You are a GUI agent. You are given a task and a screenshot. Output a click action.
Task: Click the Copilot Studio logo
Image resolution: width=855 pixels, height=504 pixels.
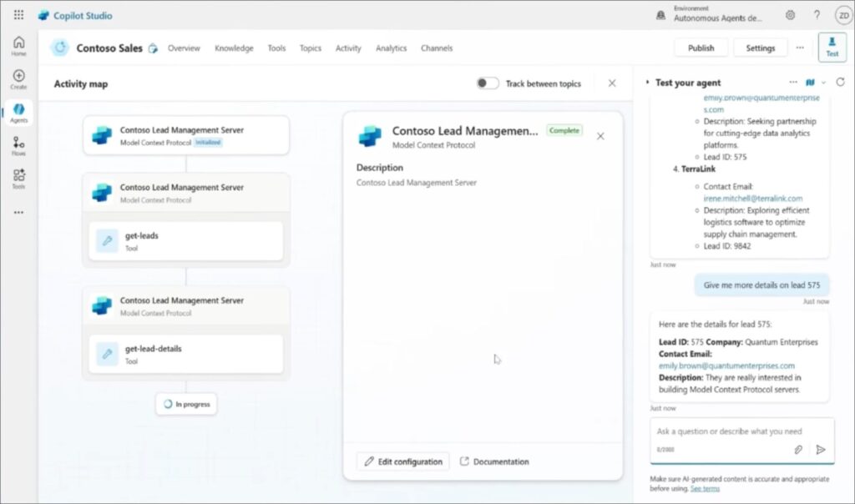[x=43, y=16]
